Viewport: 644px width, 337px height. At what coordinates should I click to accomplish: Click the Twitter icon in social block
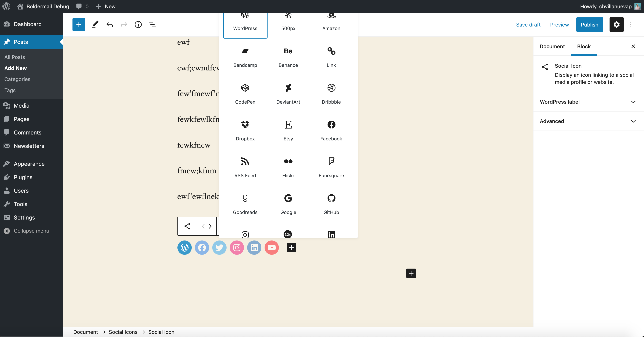coord(219,248)
